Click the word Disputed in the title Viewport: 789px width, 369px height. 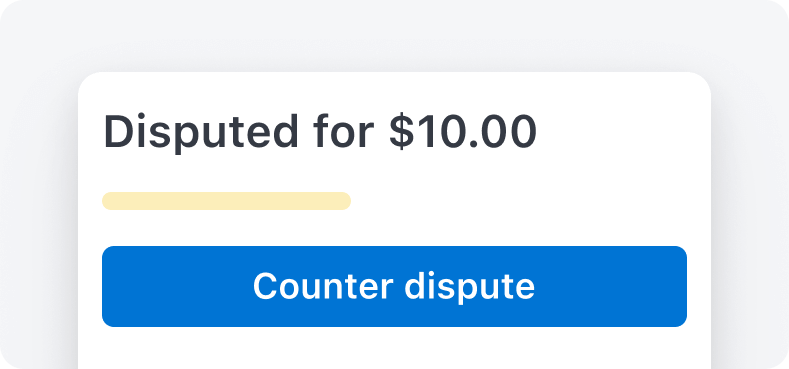pos(201,132)
